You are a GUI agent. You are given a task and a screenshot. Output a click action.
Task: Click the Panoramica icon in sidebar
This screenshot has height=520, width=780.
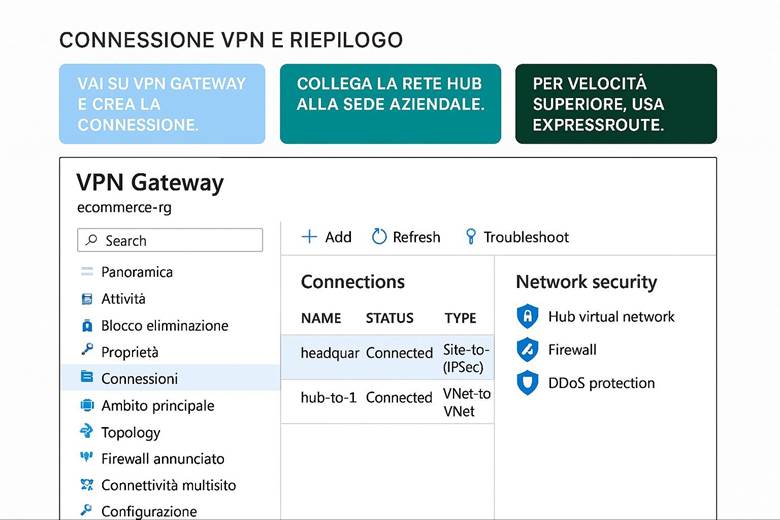86,272
